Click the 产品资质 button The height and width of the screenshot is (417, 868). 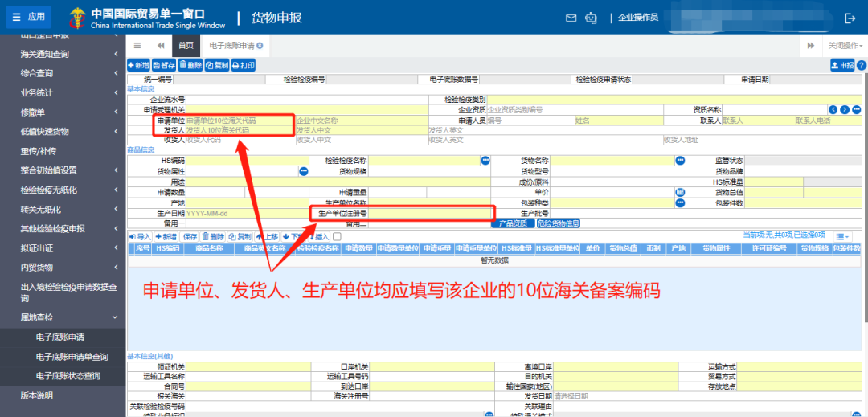coord(512,223)
